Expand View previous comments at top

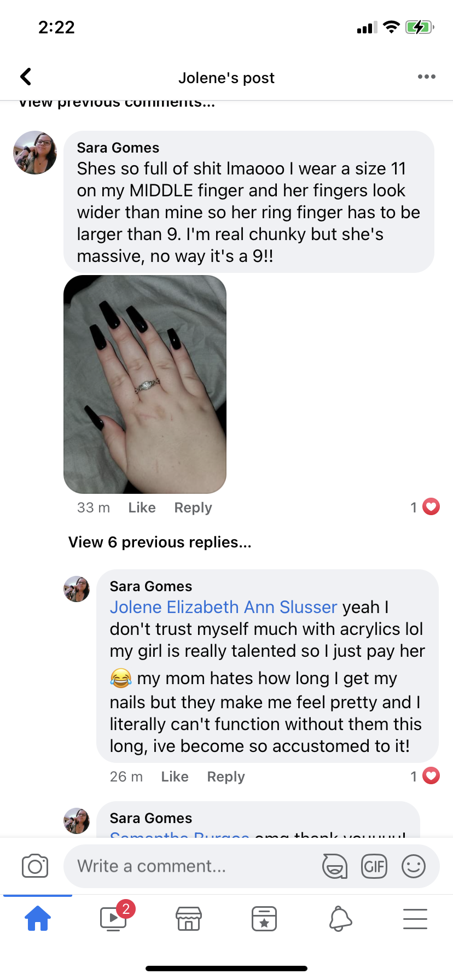point(117,103)
